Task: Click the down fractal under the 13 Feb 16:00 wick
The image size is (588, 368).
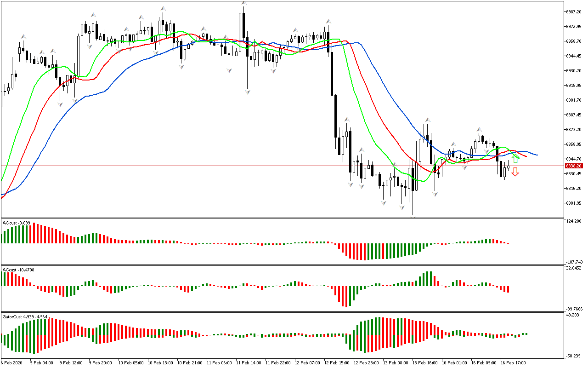Action: coord(435,195)
